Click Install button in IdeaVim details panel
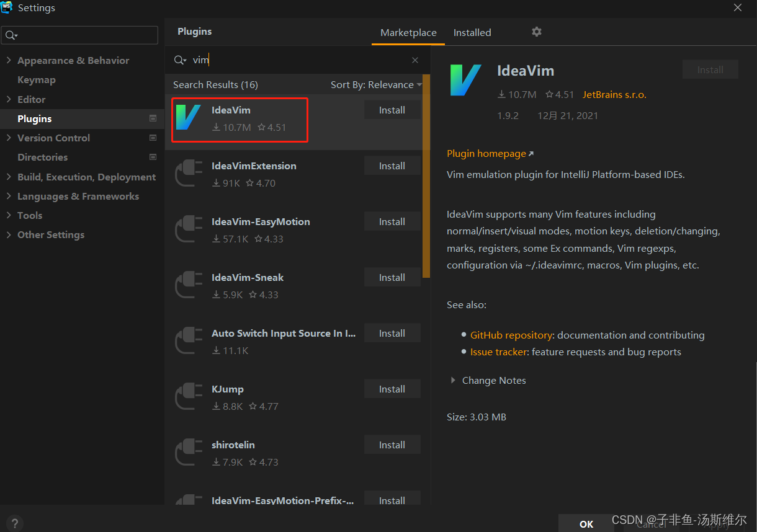This screenshot has width=757, height=532. 710,69
